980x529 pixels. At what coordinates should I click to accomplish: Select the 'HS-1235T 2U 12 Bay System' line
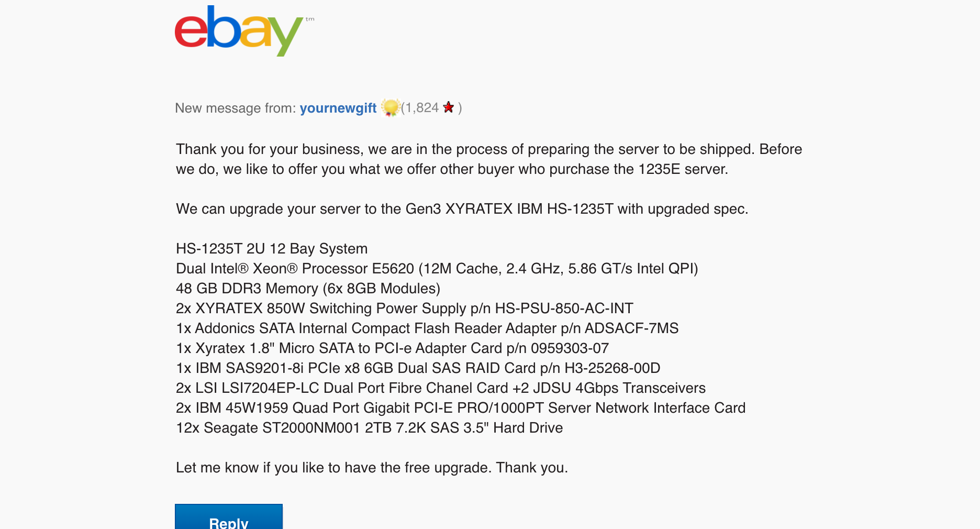[272, 249]
